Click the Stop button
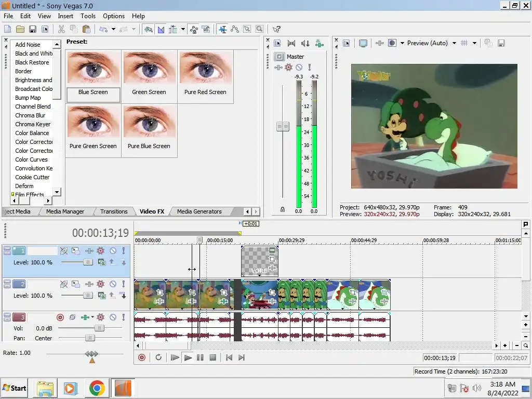532x399 pixels. [x=212, y=357]
